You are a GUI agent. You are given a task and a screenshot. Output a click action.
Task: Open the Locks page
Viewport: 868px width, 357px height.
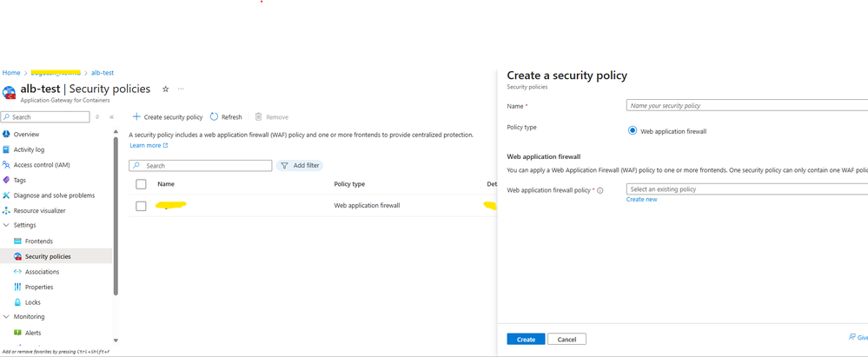click(33, 303)
